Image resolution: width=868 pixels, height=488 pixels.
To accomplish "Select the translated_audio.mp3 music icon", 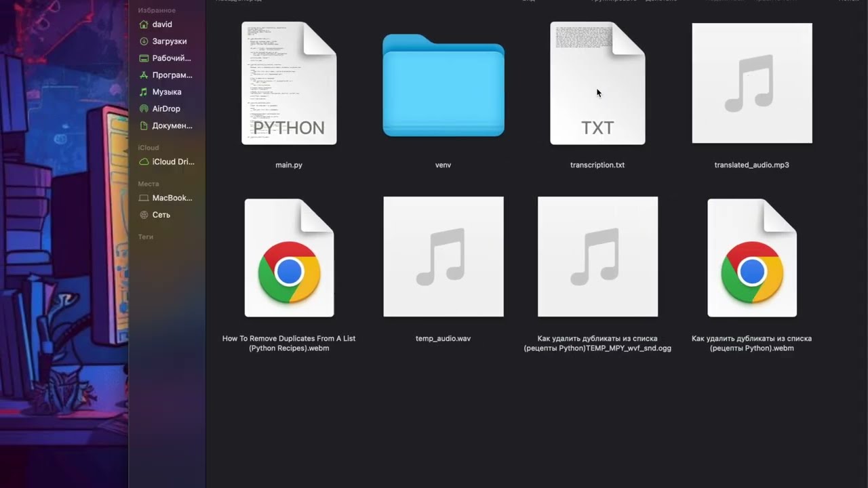I will tap(752, 83).
